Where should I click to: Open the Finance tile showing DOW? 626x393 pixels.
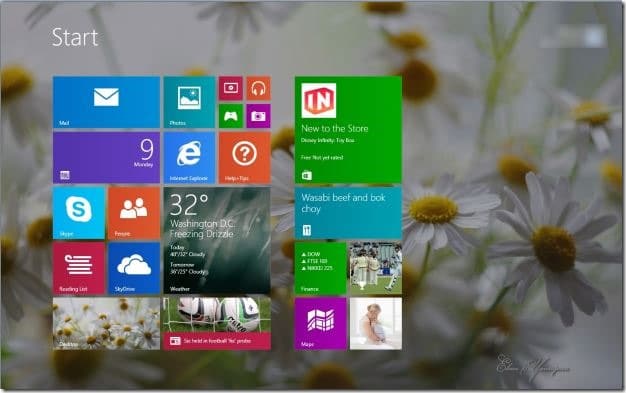point(321,268)
